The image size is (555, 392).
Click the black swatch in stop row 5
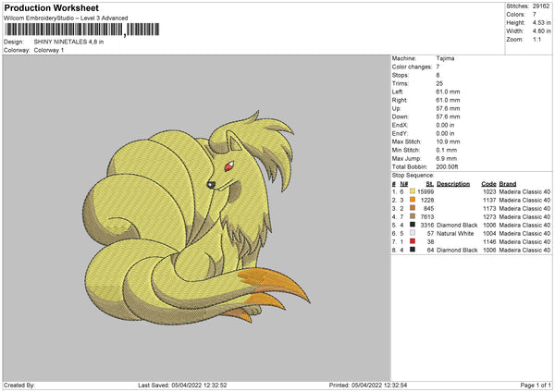pyautogui.click(x=413, y=225)
